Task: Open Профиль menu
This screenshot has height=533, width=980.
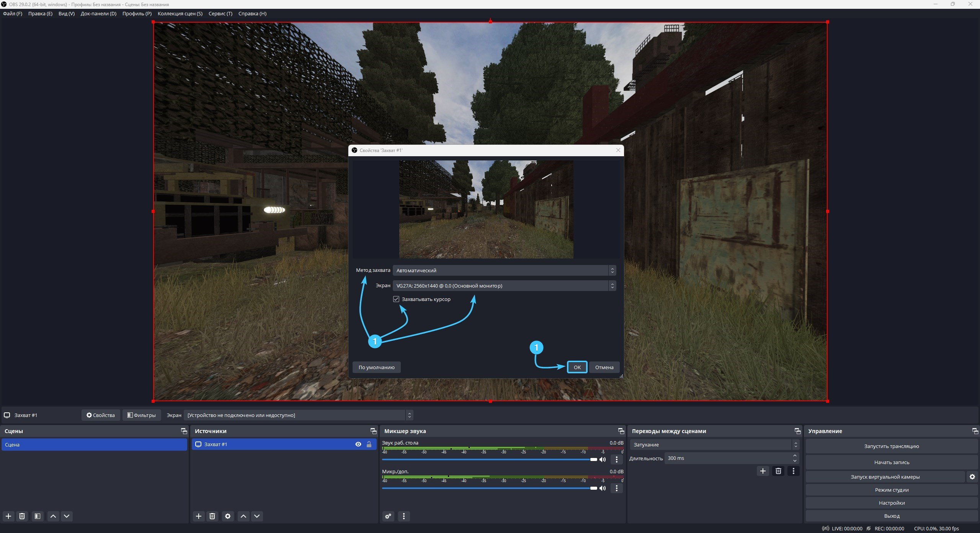Action: [137, 13]
